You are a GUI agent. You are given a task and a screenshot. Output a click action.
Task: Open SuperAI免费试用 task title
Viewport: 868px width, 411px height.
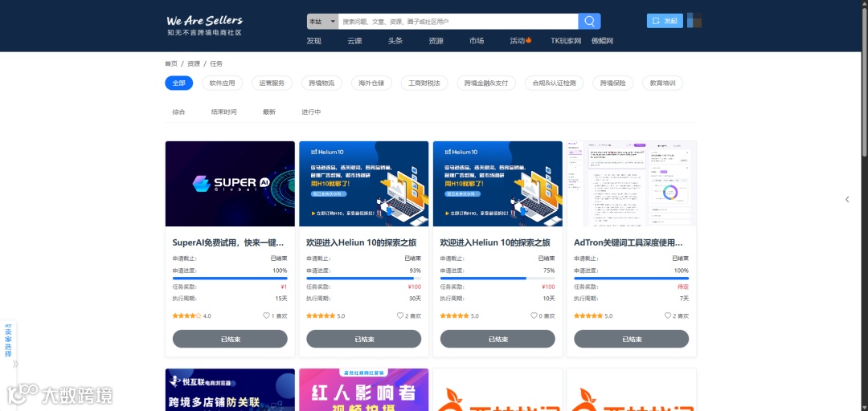point(228,242)
